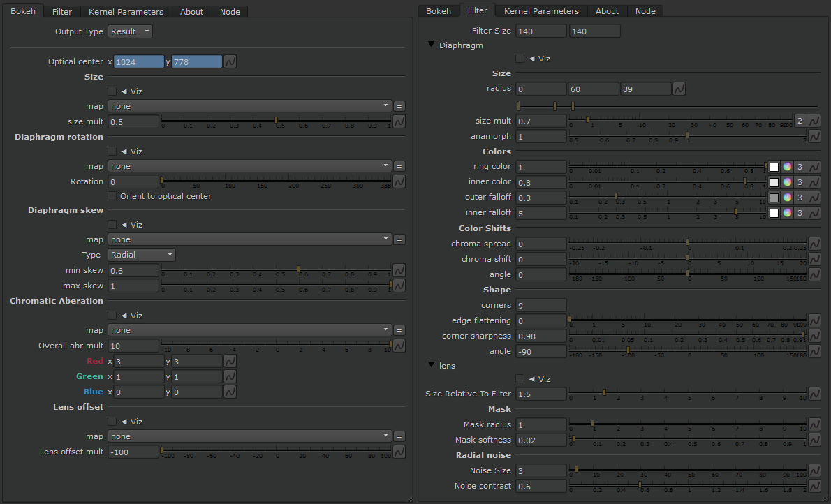Open the About tab in right panel

607,11
